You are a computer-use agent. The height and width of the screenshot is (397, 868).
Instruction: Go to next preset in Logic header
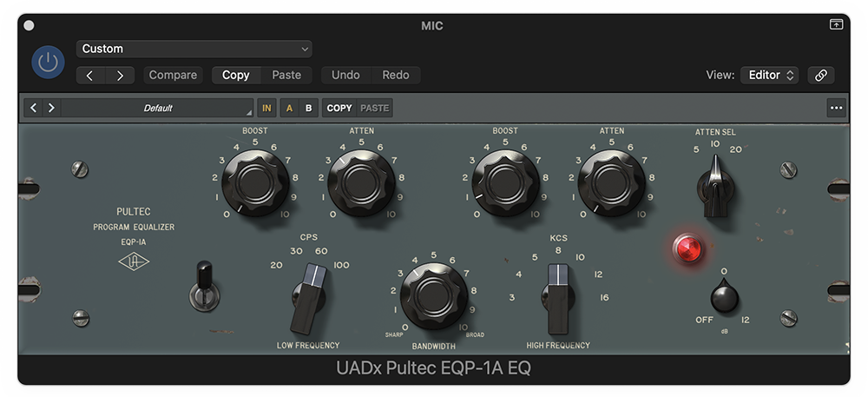[x=120, y=76]
